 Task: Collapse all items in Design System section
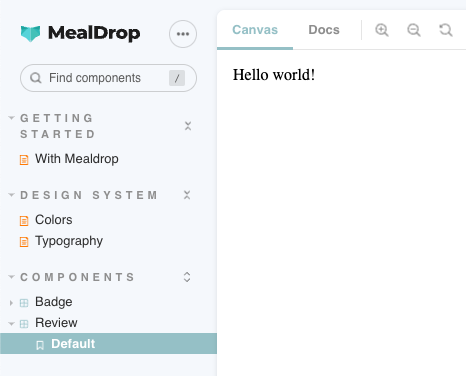pyautogui.click(x=187, y=195)
